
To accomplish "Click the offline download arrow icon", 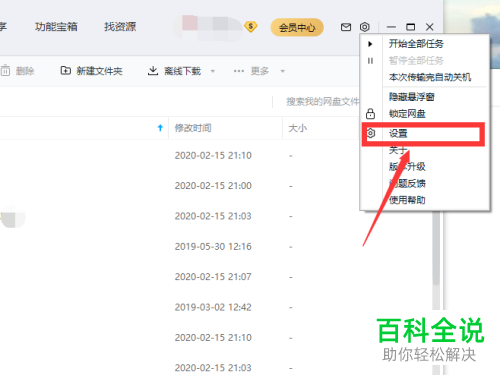I will [x=153, y=71].
